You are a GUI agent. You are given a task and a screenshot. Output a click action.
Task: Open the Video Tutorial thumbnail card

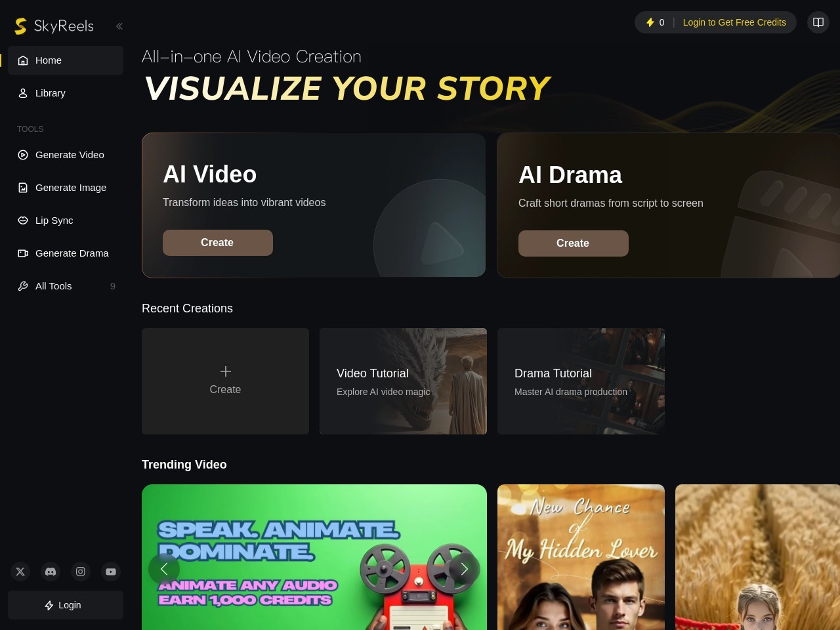tap(403, 381)
